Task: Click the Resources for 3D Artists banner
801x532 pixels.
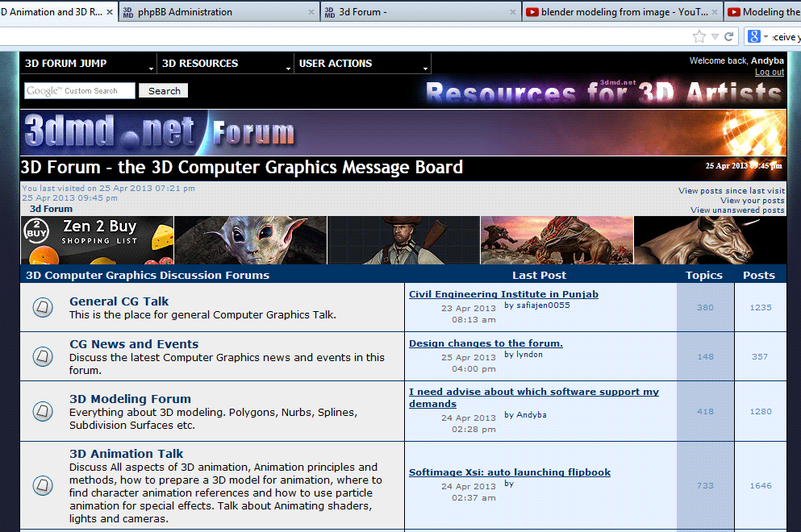Action: tap(604, 92)
